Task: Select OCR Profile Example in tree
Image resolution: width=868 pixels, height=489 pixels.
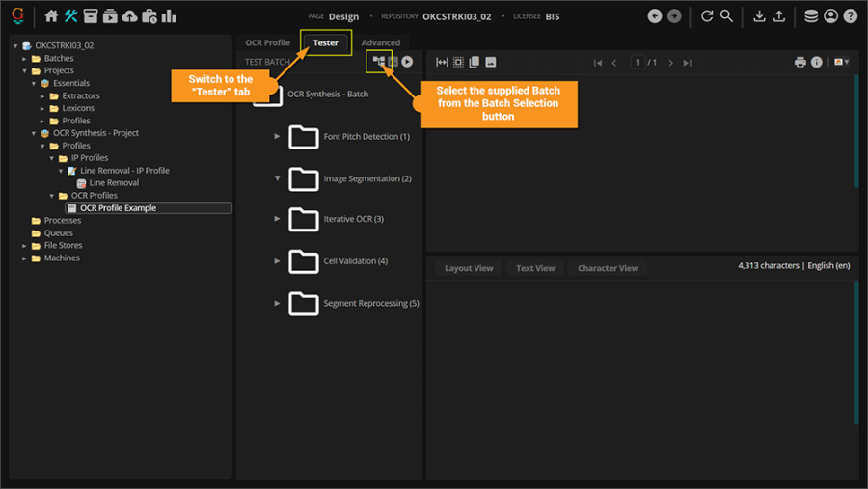Action: (149, 208)
